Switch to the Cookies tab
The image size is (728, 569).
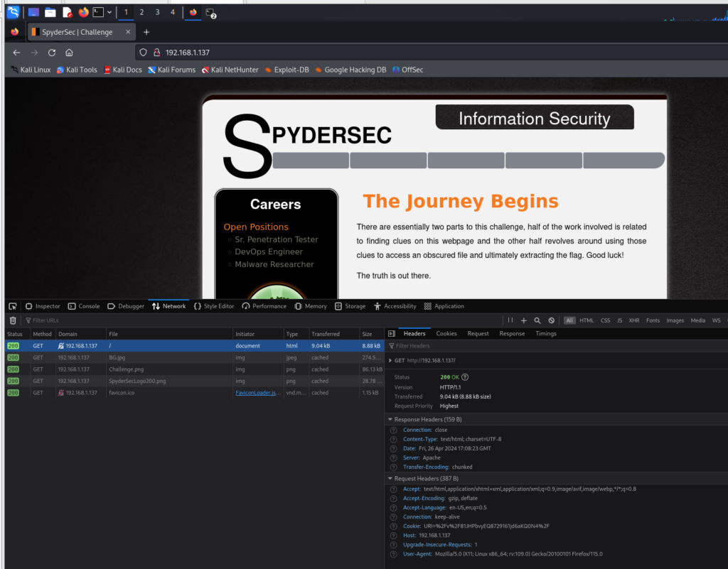446,334
